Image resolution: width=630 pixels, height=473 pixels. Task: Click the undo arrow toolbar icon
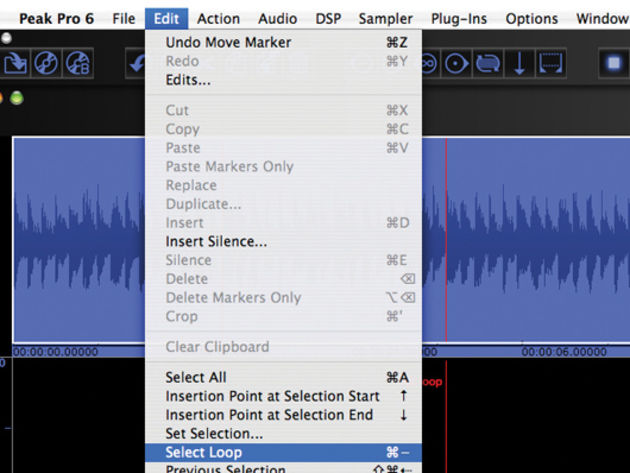click(x=136, y=63)
